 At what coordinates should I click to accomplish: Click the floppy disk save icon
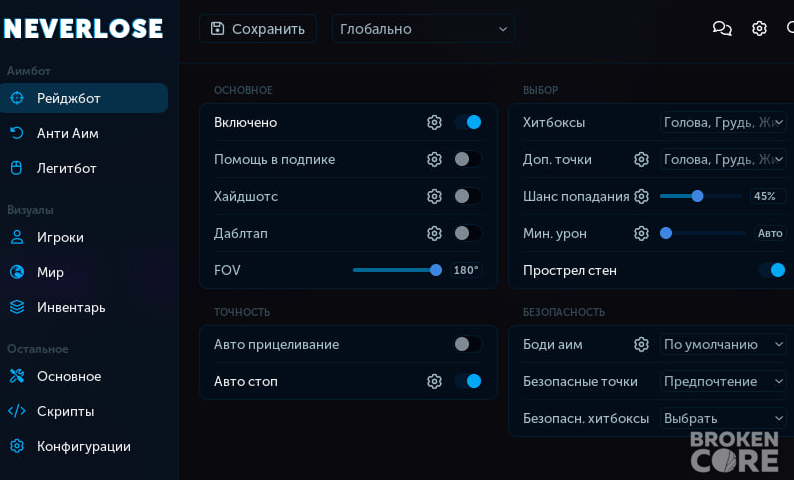click(217, 28)
